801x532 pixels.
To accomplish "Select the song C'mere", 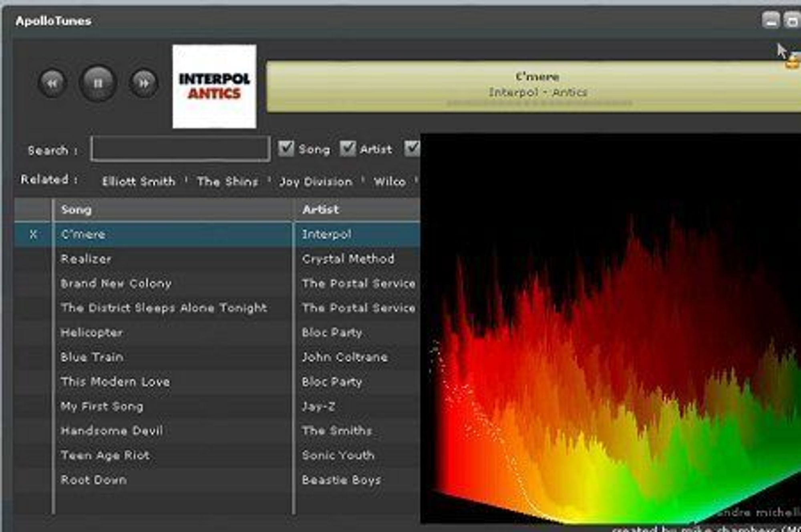I will tap(83, 235).
